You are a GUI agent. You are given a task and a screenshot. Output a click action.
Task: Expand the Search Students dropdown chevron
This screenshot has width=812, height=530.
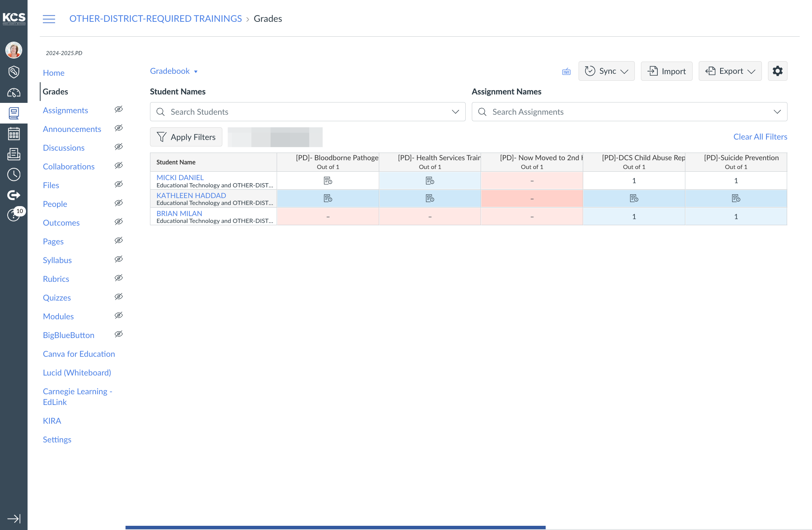[x=455, y=112]
